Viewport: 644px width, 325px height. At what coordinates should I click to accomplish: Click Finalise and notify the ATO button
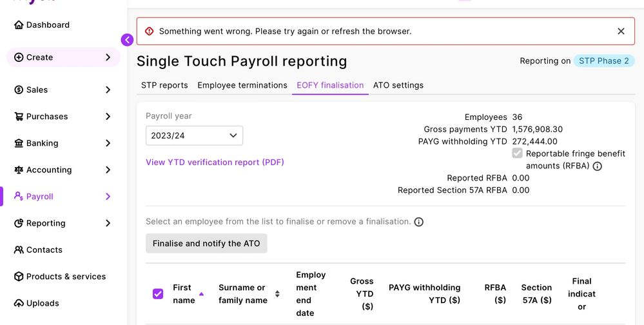[206, 244]
